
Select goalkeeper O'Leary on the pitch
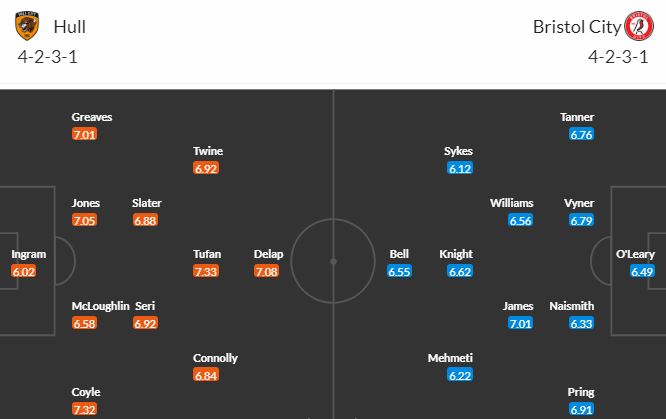coord(635,254)
